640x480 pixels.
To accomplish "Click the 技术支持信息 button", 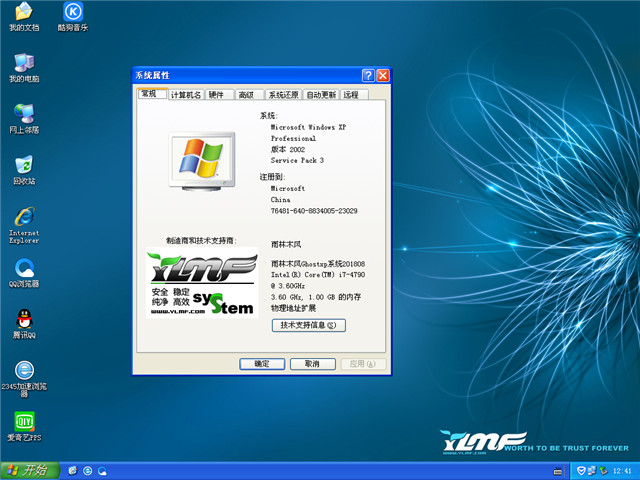I will pos(309,325).
